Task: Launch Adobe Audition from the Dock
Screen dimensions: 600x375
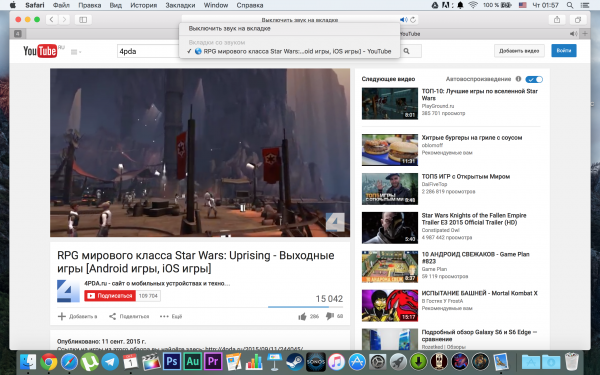Action: tap(192, 362)
